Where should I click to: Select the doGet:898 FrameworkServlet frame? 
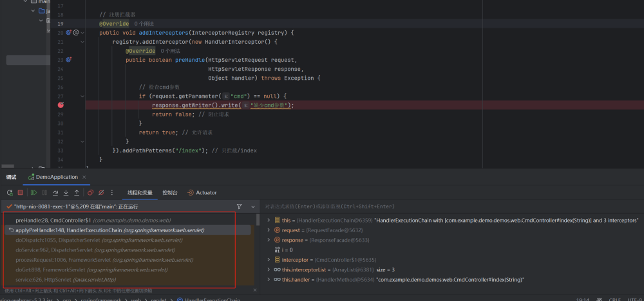point(129,270)
